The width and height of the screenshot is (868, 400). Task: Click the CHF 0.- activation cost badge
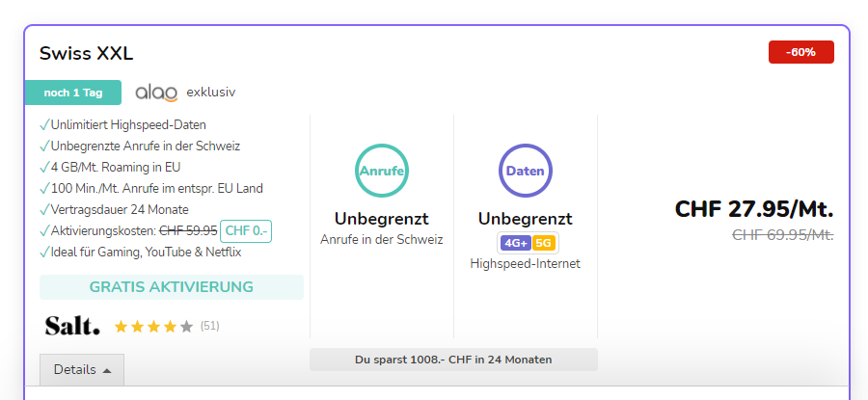tap(246, 231)
